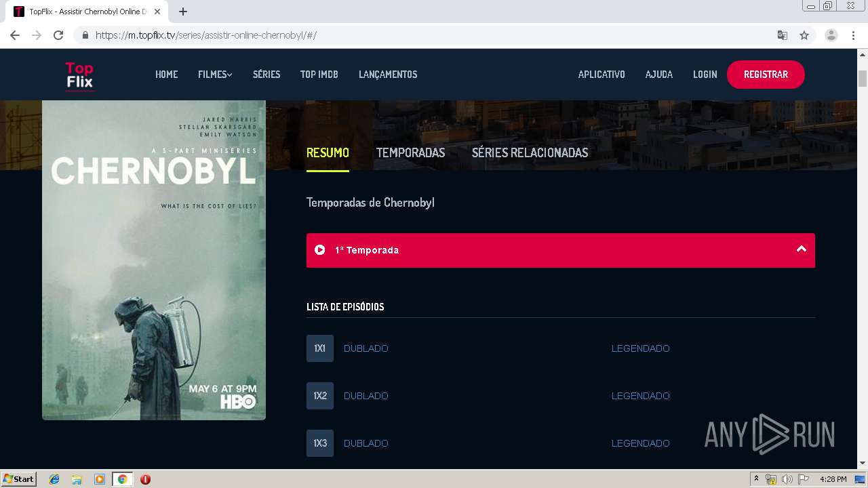Click the 'Temporadas de Chernobyl' heading

click(x=370, y=203)
